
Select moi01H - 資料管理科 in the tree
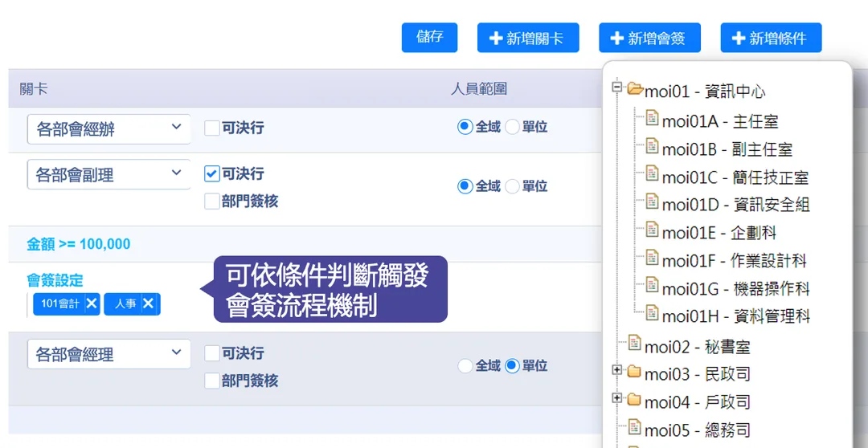[x=736, y=316]
